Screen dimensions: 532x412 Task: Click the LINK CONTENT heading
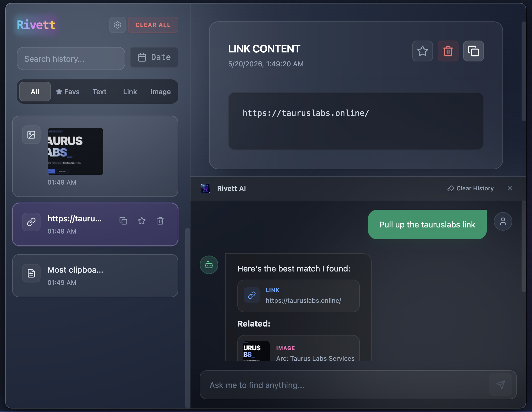tap(264, 49)
